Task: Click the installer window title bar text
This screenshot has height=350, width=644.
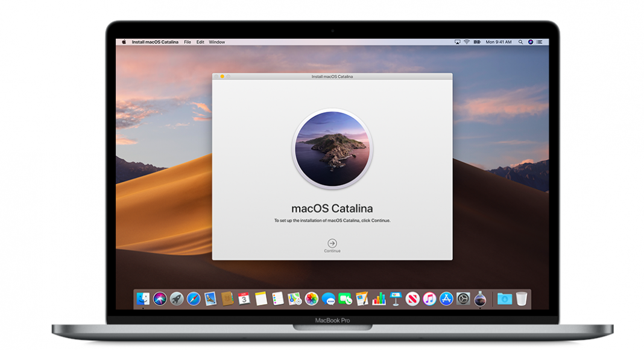Action: pos(332,77)
